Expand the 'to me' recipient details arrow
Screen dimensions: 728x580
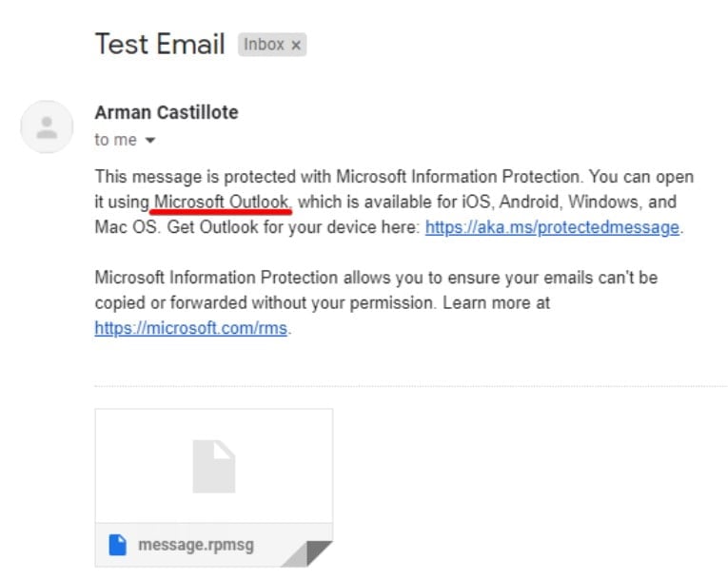tap(150, 140)
